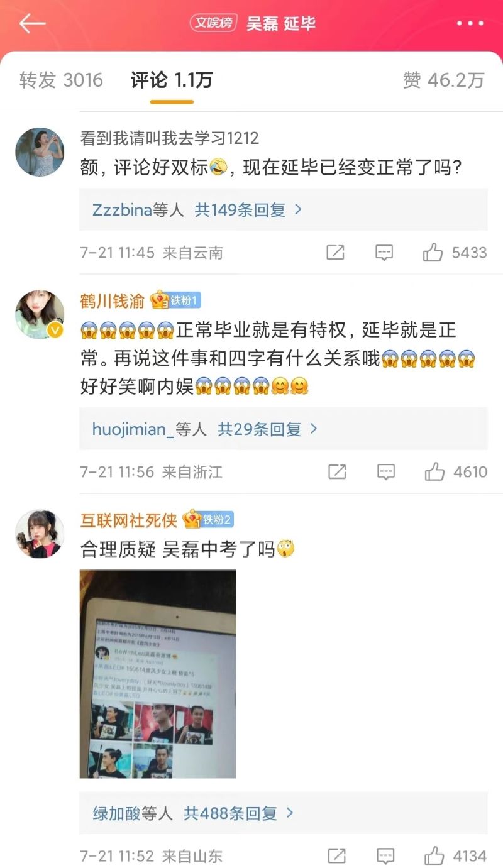Open 鹤川钱渝's username profile link

point(112,301)
